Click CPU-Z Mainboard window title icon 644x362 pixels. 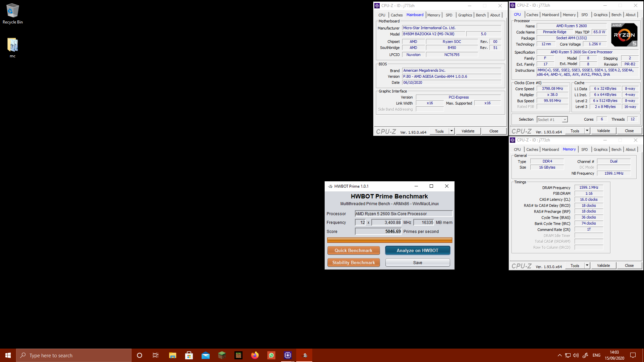click(x=377, y=6)
